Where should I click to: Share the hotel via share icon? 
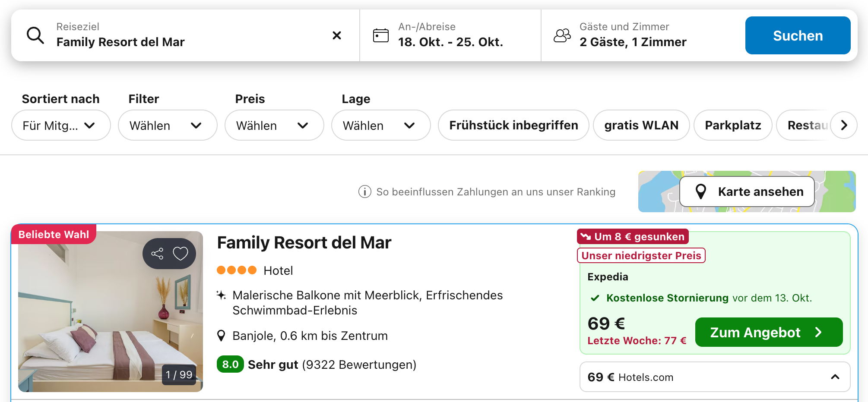[x=157, y=254]
